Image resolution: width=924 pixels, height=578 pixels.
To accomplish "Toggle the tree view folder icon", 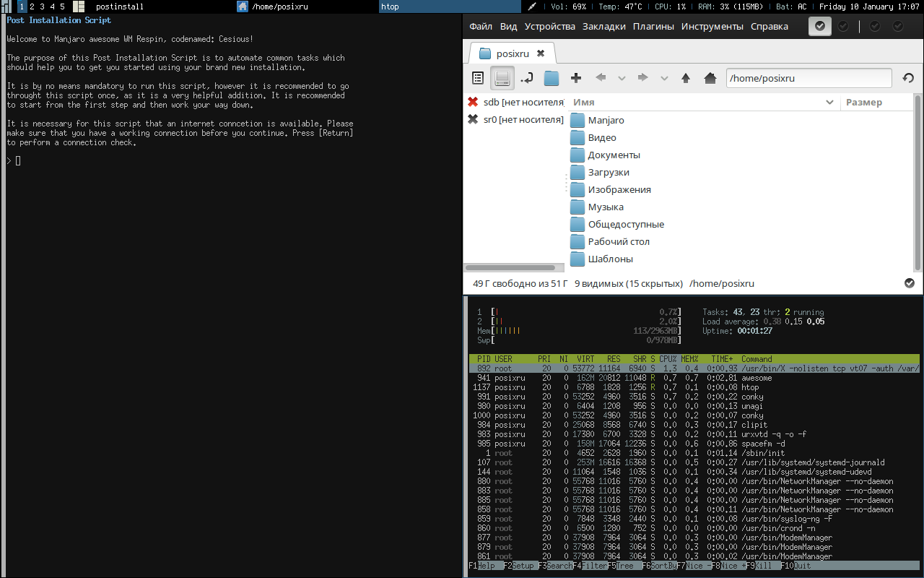I will (552, 78).
